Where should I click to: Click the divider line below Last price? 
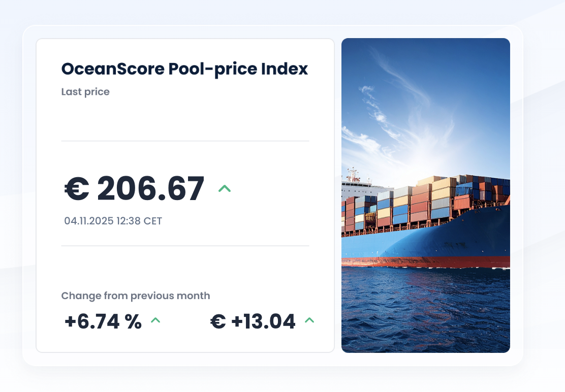click(184, 141)
